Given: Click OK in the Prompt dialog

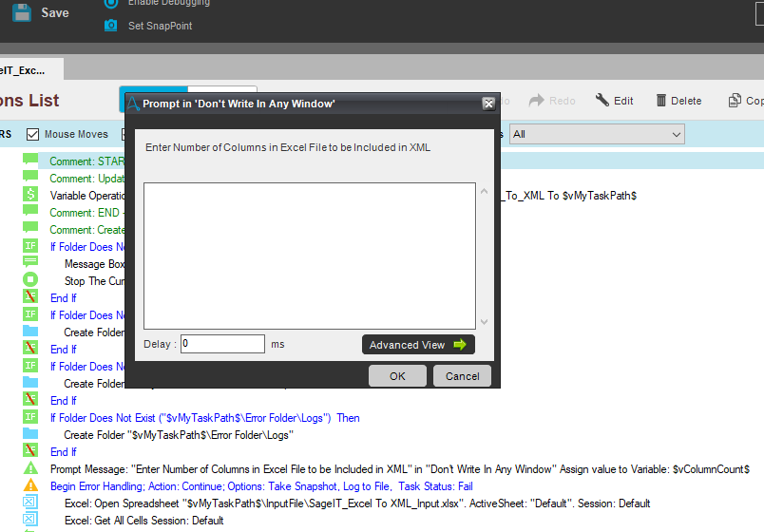Looking at the screenshot, I should point(397,376).
